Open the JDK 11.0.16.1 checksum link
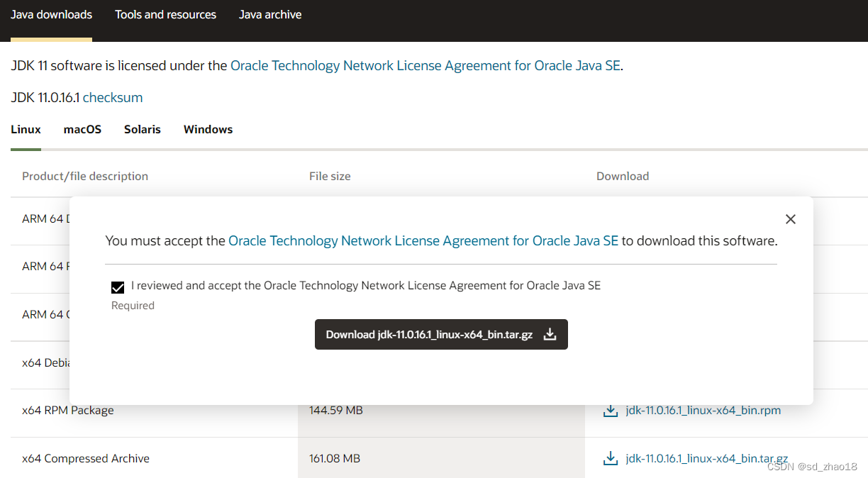The height and width of the screenshot is (478, 868). (113, 98)
